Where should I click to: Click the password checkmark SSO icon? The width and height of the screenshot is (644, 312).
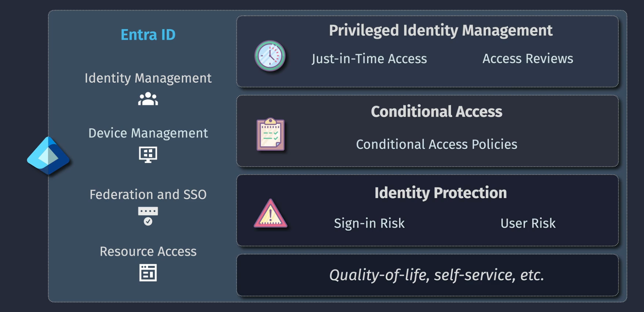coord(148,216)
